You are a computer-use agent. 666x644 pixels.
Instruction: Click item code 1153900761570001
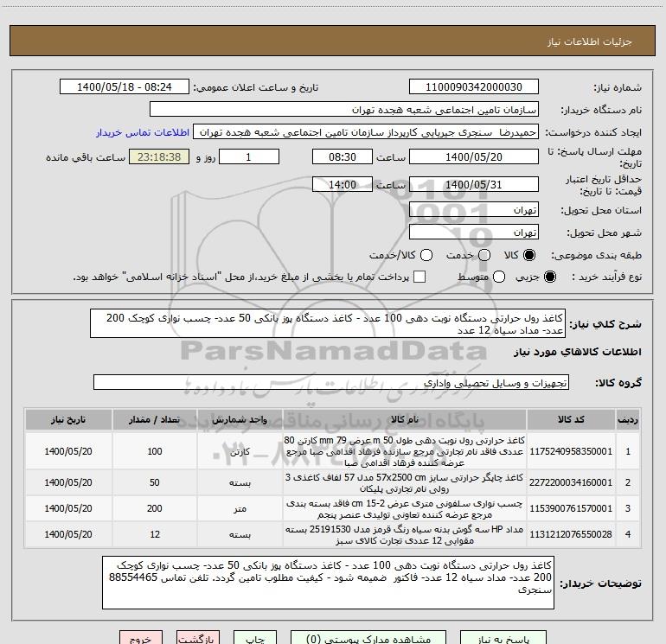[571, 508]
